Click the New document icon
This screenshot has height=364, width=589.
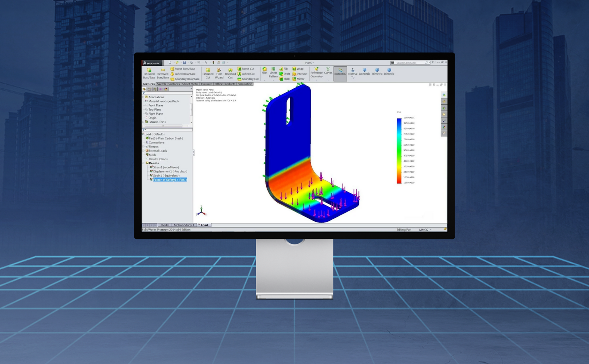[170, 62]
